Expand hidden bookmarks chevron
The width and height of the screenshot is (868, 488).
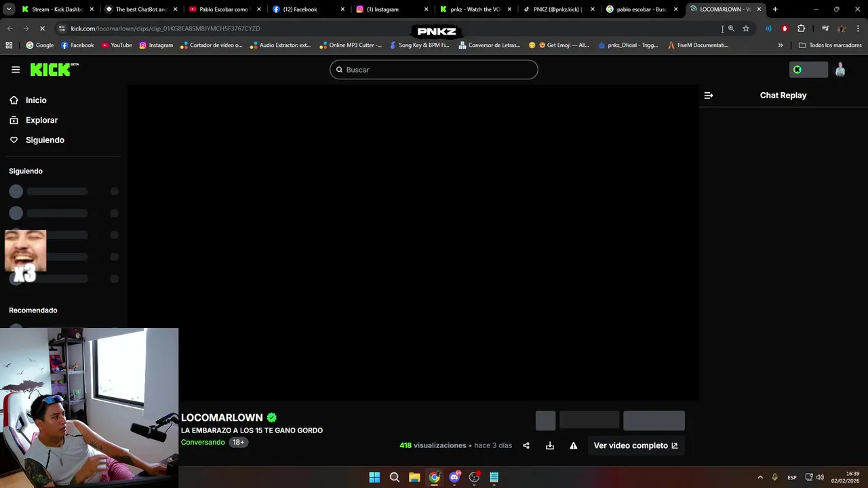(781, 45)
